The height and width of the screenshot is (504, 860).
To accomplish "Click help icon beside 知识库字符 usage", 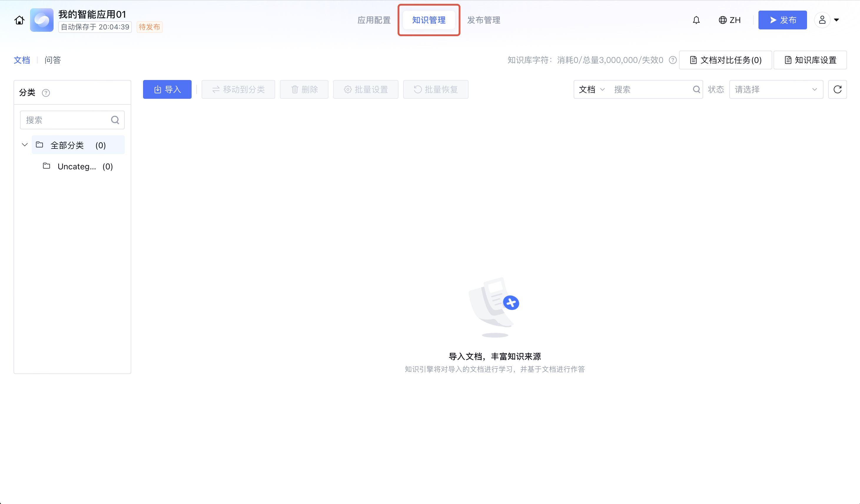I will [673, 60].
